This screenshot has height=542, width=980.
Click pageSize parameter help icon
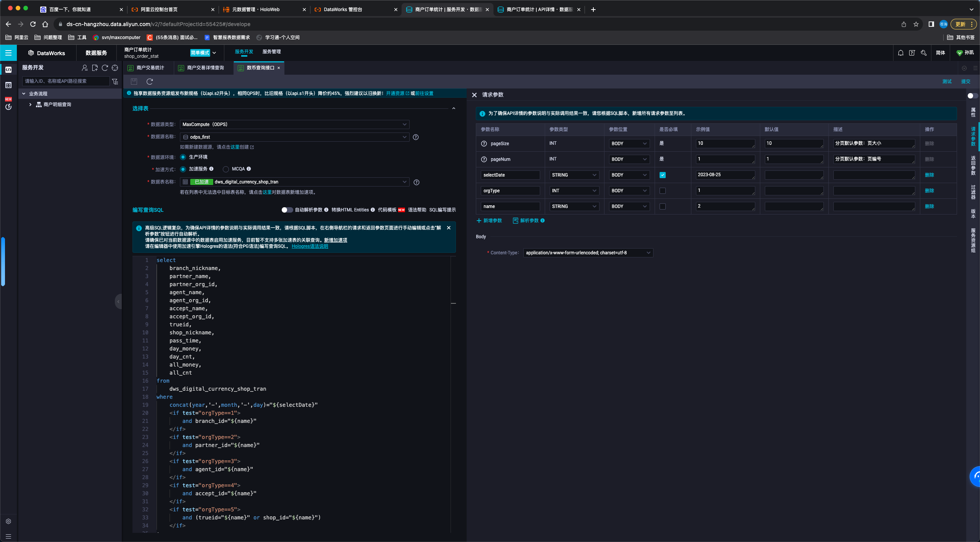(484, 144)
